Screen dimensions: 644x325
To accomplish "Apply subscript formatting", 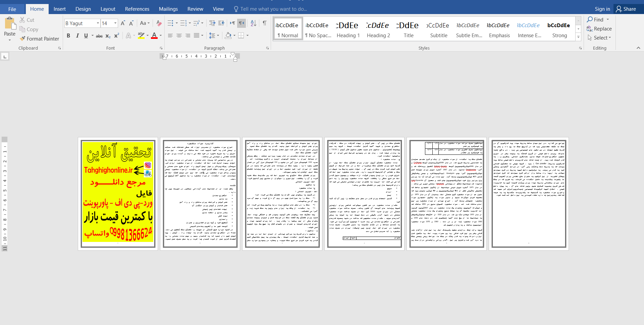I will [x=108, y=36].
